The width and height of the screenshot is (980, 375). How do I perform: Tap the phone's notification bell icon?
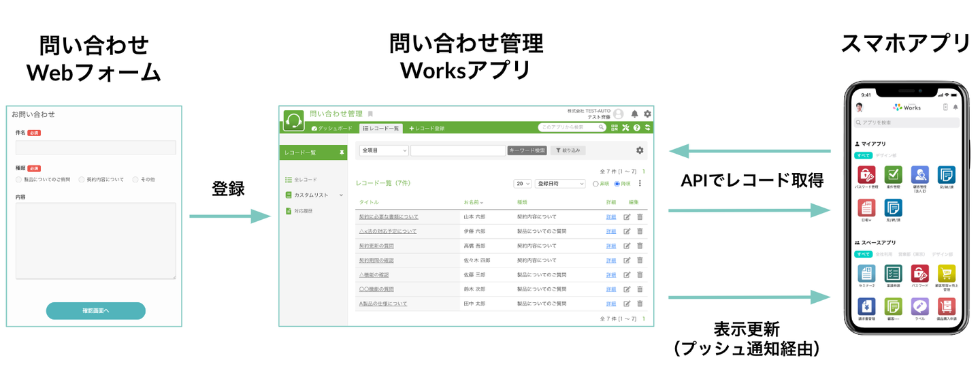[x=955, y=108]
